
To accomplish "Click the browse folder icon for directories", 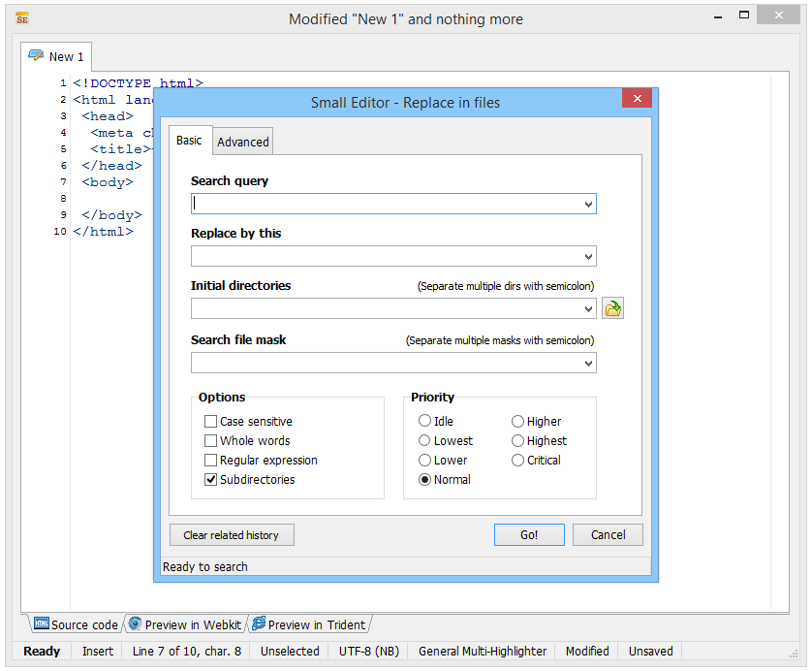I will 612,308.
